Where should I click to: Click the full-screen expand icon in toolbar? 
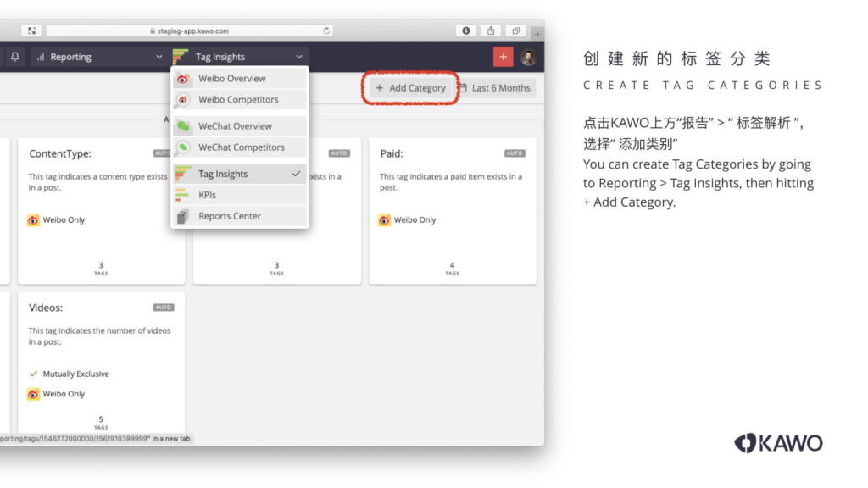point(31,30)
